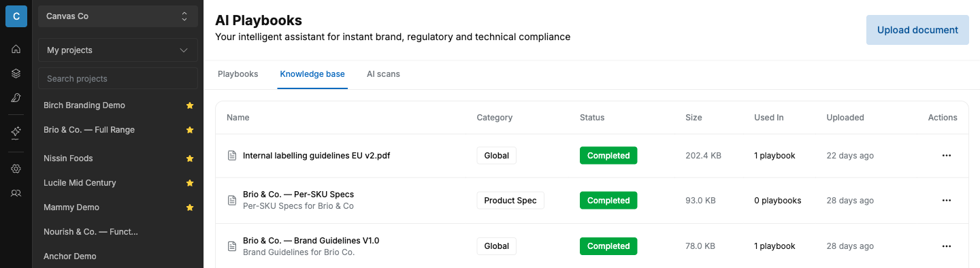Open Nourish & Co. — Funct... project
This screenshot has height=268, width=980.
91,232
